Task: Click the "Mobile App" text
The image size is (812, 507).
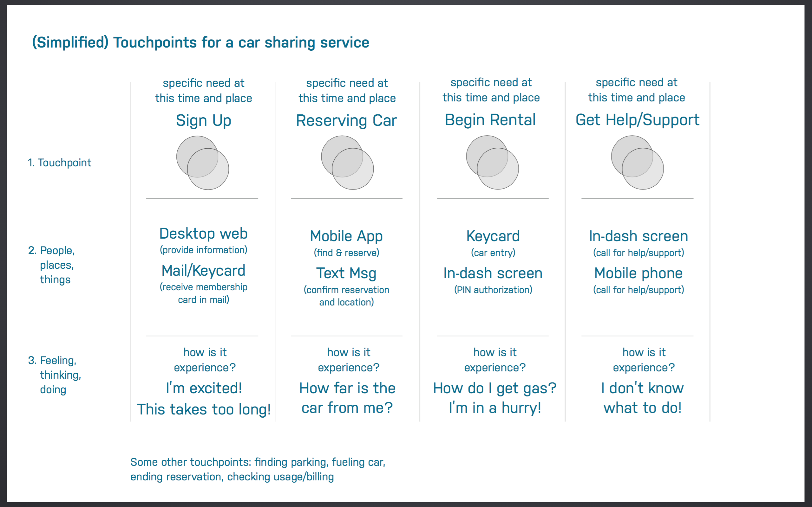Action: 346,236
